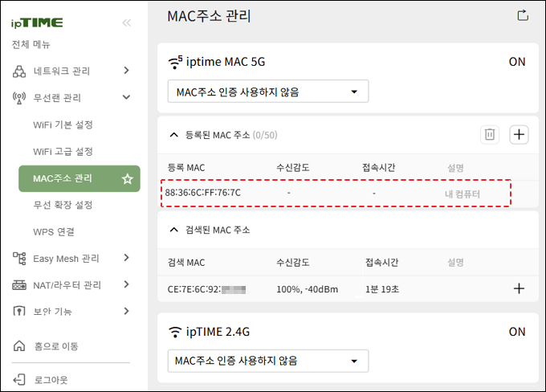The image size is (546, 392).
Task: Expand NAT/라우터 관리 chevron
Action: [x=126, y=284]
